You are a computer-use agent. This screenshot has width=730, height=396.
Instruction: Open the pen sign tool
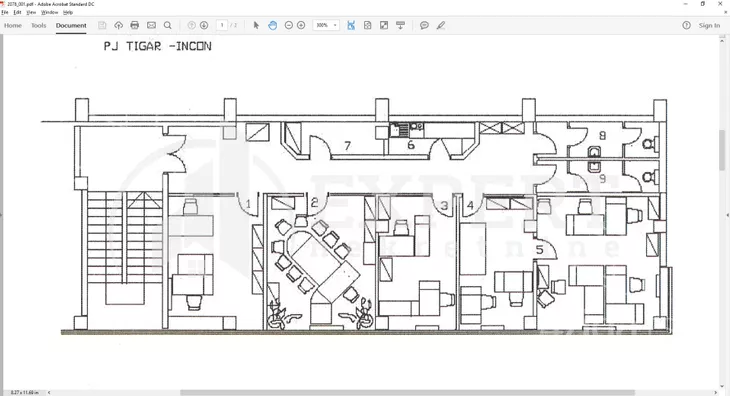coord(440,25)
